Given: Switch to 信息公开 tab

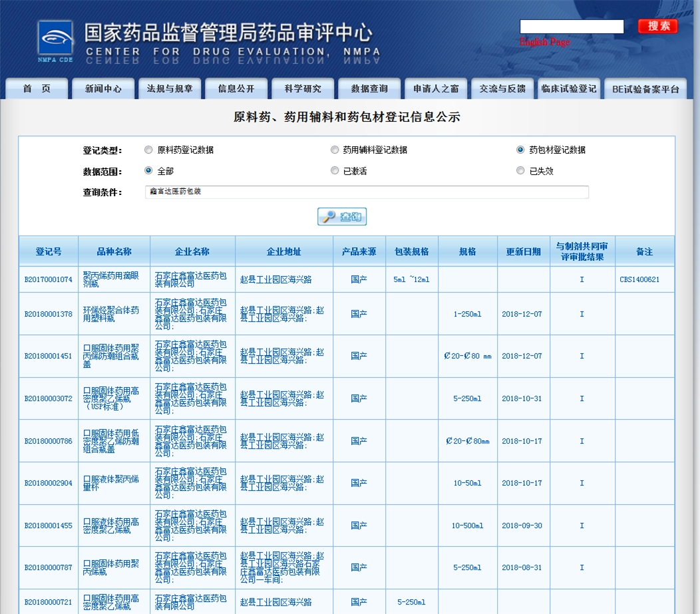Looking at the screenshot, I should tap(236, 88).
